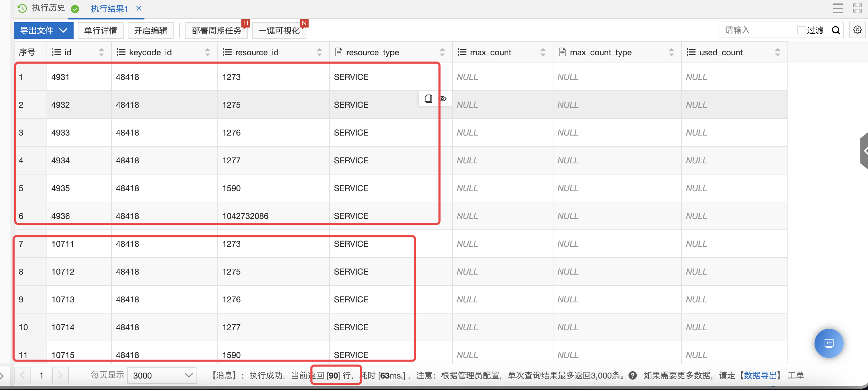Sort by the id column arrows
Viewport: 868px width, 390px height.
coord(101,52)
